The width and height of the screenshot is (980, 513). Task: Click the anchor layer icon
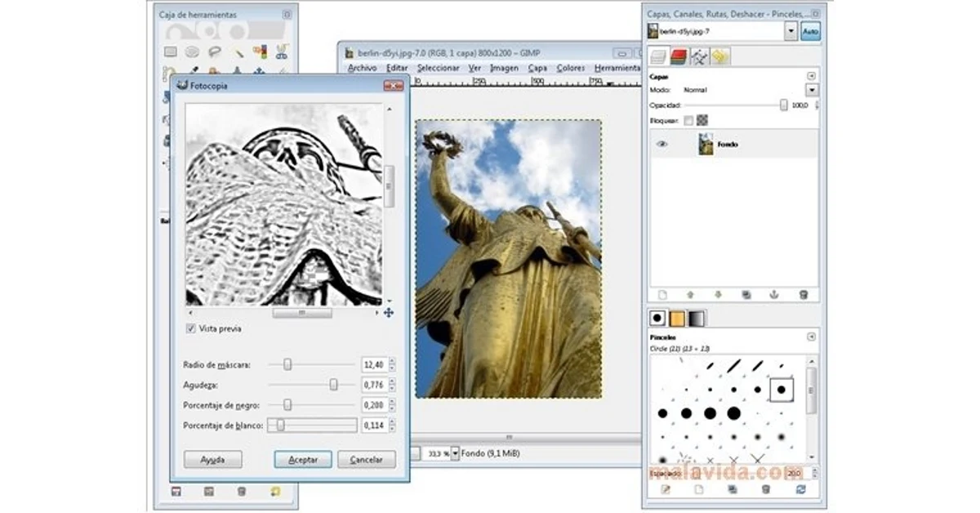(774, 294)
